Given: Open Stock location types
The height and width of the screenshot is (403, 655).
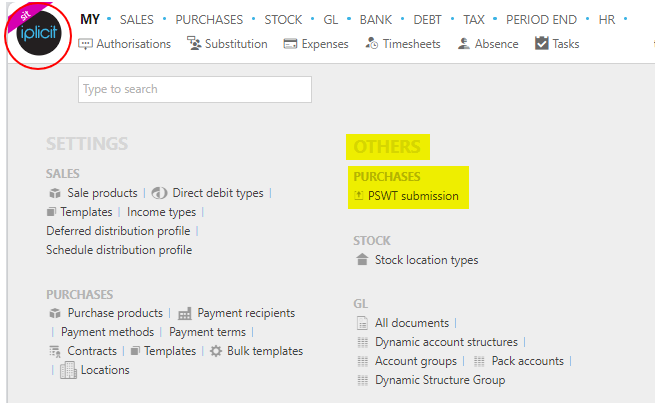Looking at the screenshot, I should point(426,260).
